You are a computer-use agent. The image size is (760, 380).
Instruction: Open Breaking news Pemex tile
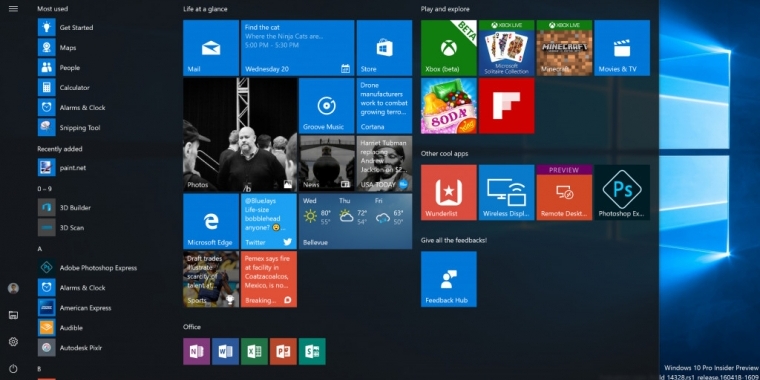pos(269,279)
